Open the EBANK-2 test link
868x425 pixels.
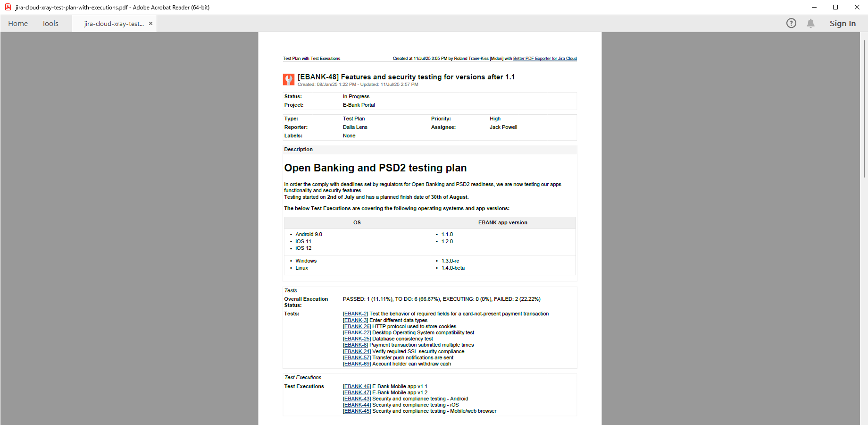355,314
